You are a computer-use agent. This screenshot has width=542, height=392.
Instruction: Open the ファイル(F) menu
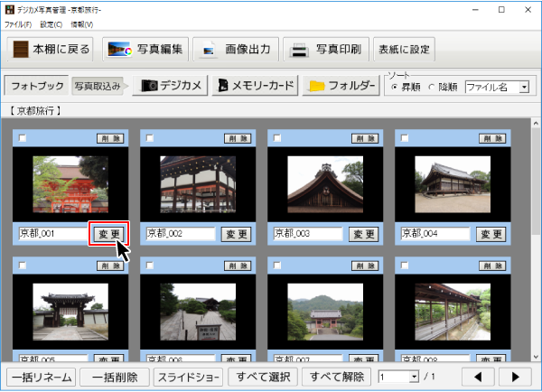coord(18,24)
